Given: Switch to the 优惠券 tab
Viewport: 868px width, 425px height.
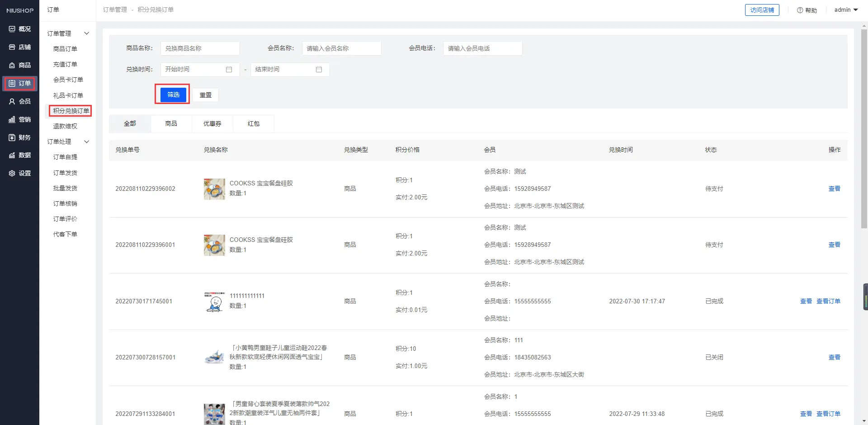Looking at the screenshot, I should (212, 123).
